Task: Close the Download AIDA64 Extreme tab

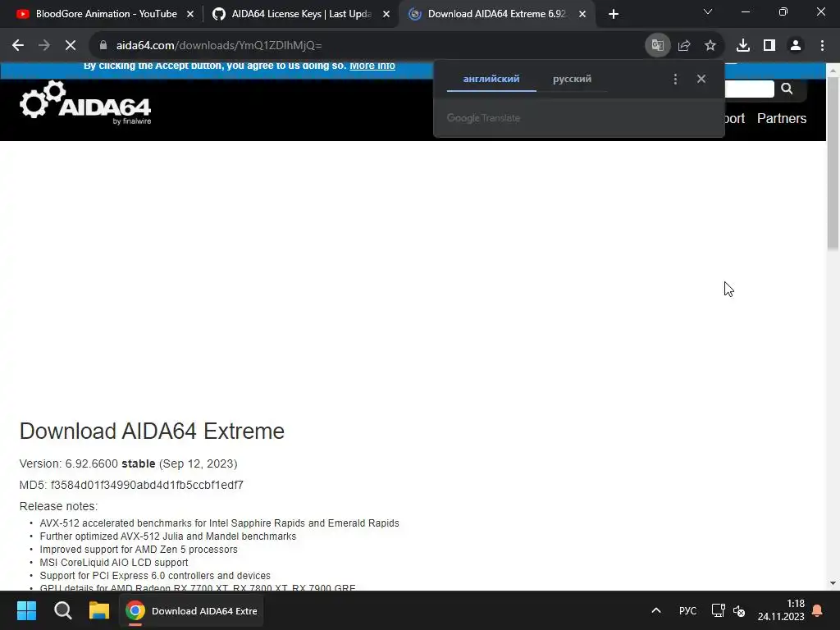Action: (x=582, y=14)
